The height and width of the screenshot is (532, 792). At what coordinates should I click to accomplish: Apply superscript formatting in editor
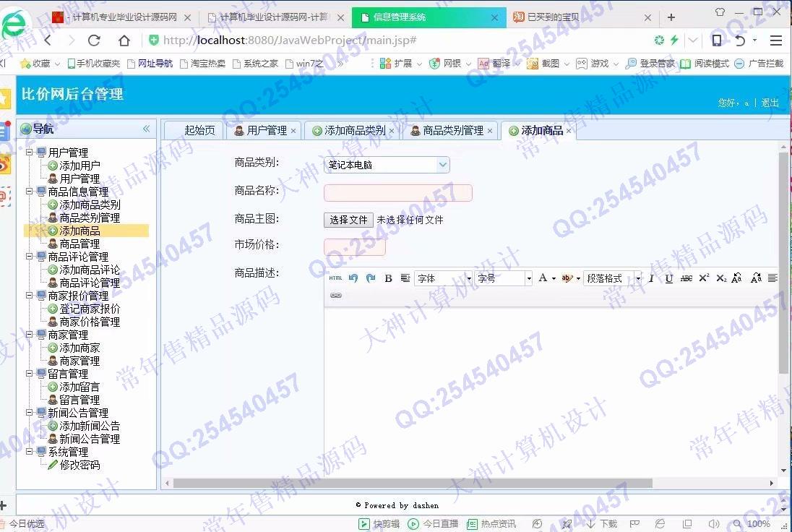[x=704, y=278]
